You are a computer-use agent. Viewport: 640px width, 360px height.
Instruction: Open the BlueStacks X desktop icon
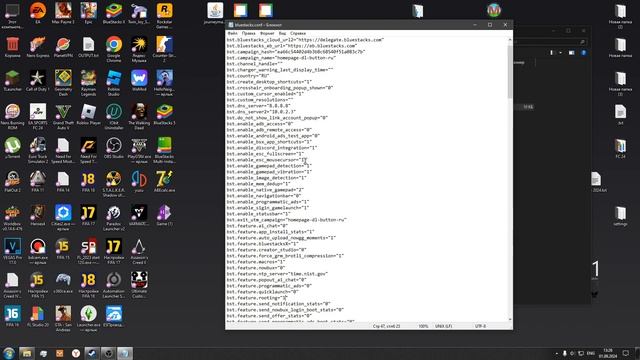[x=113, y=13]
